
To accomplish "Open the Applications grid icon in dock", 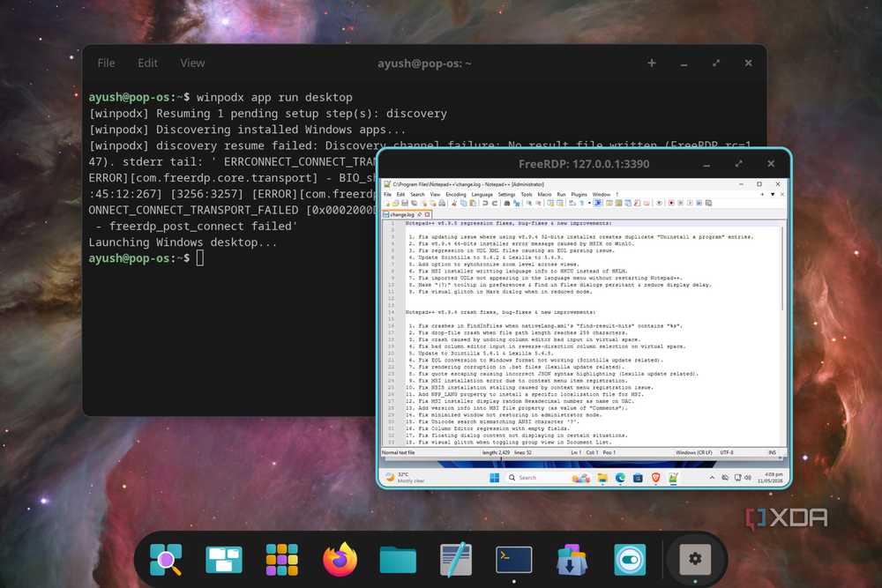I will coord(282,559).
